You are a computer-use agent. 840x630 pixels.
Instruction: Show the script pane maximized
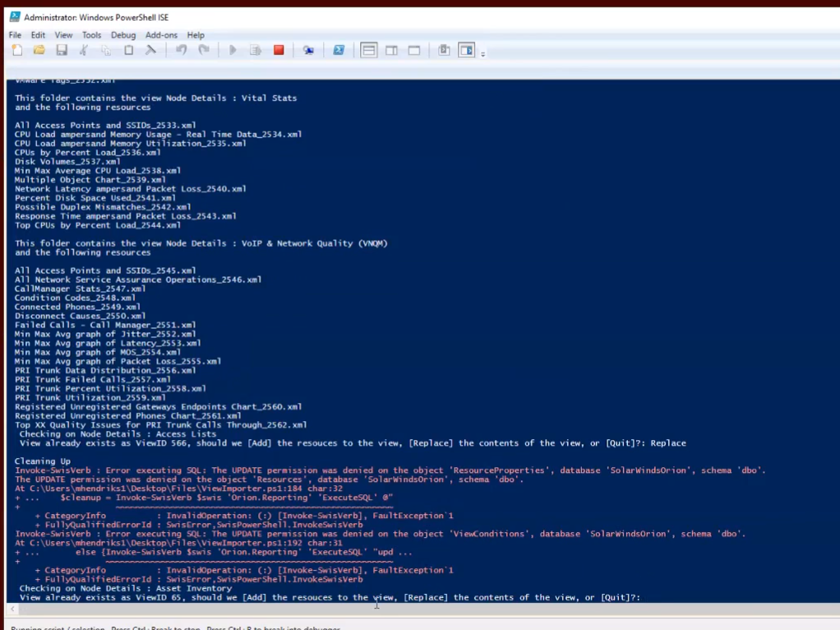[414, 50]
